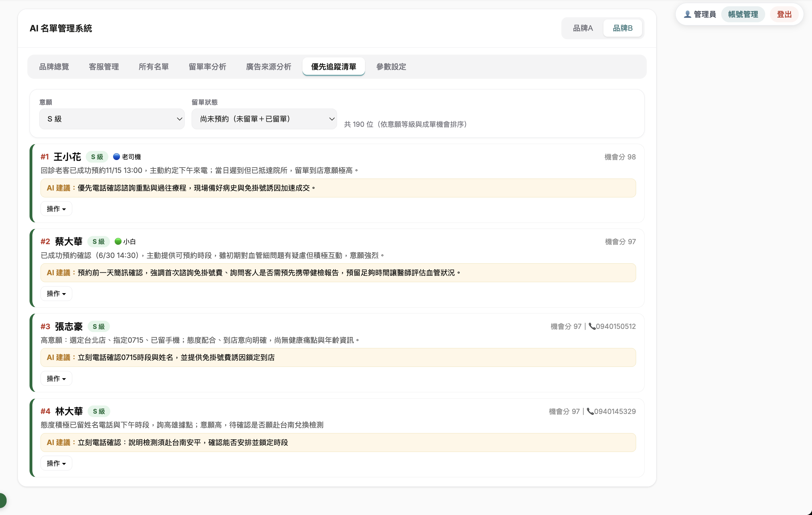Open the 留單率分析 tab
812x515 pixels.
point(207,67)
